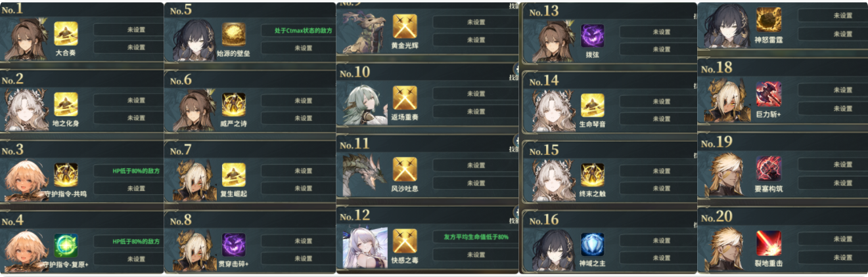Click the blue 神域之主 shield icon
This screenshot has height=277, width=868.
click(592, 245)
